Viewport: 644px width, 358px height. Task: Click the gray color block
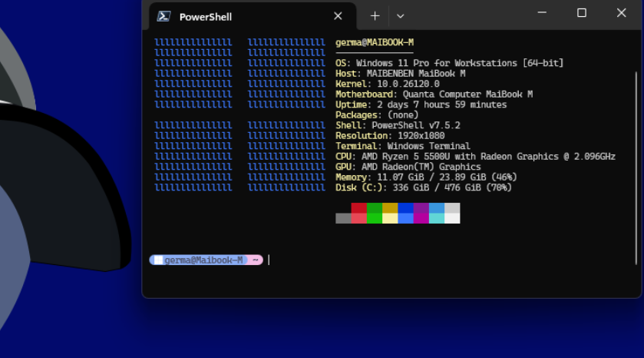[343, 218]
